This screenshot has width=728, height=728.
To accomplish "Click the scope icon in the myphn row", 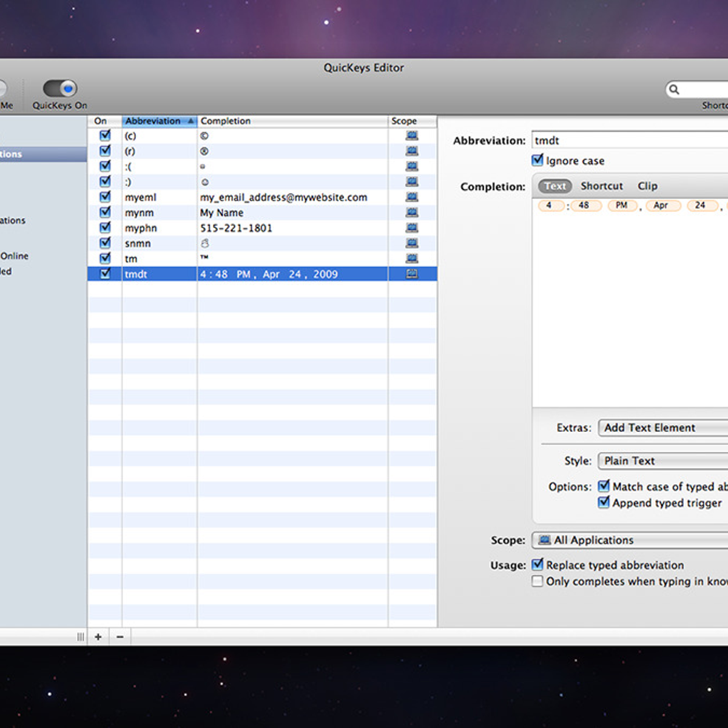I will point(412,227).
